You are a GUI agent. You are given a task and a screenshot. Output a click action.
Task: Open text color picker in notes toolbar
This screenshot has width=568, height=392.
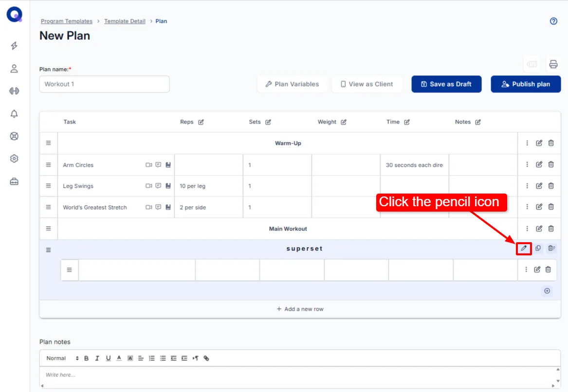point(119,358)
